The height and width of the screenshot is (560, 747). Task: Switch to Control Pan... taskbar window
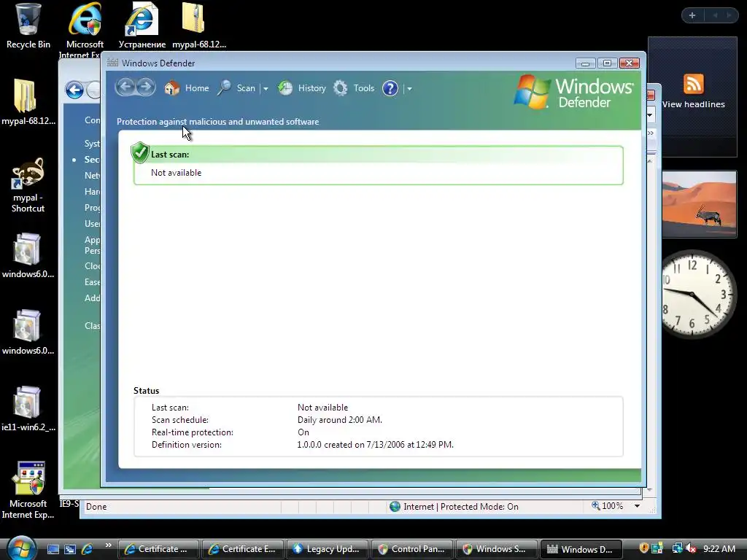click(412, 549)
